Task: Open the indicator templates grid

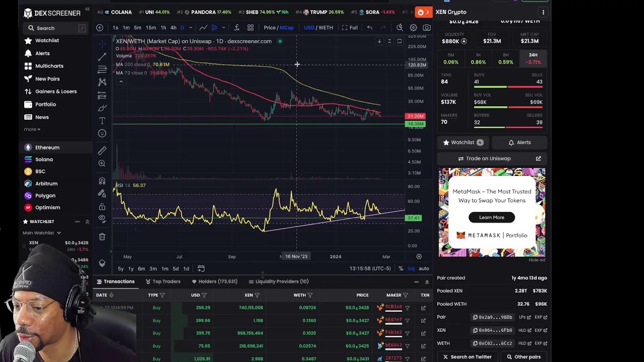Action: 250,28
